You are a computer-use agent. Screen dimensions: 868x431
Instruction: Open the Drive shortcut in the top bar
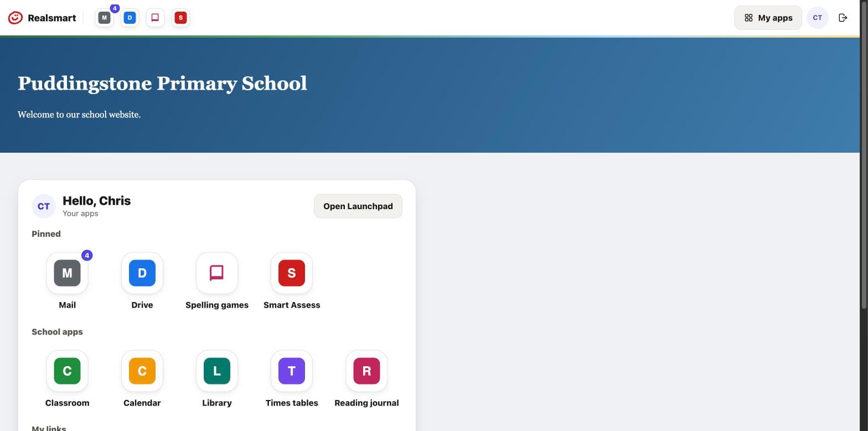coord(130,18)
